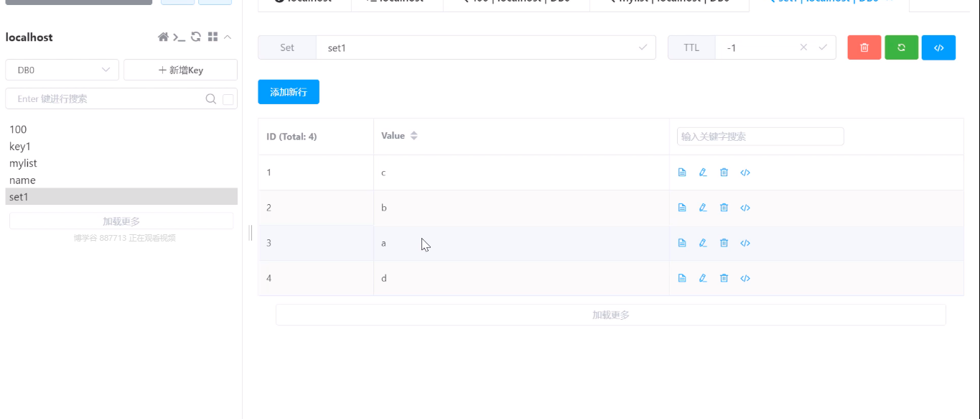The height and width of the screenshot is (419, 980).
Task: Delete the row with value a
Action: [724, 243]
